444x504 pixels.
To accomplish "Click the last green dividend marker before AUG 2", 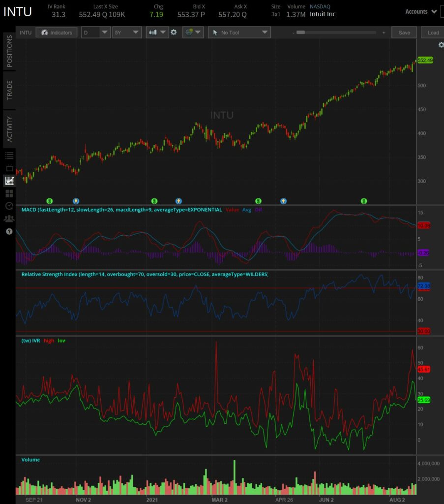I will coord(364,201).
